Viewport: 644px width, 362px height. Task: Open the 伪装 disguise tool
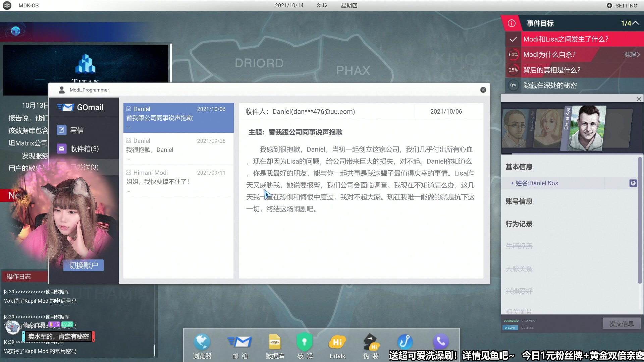[x=371, y=346]
